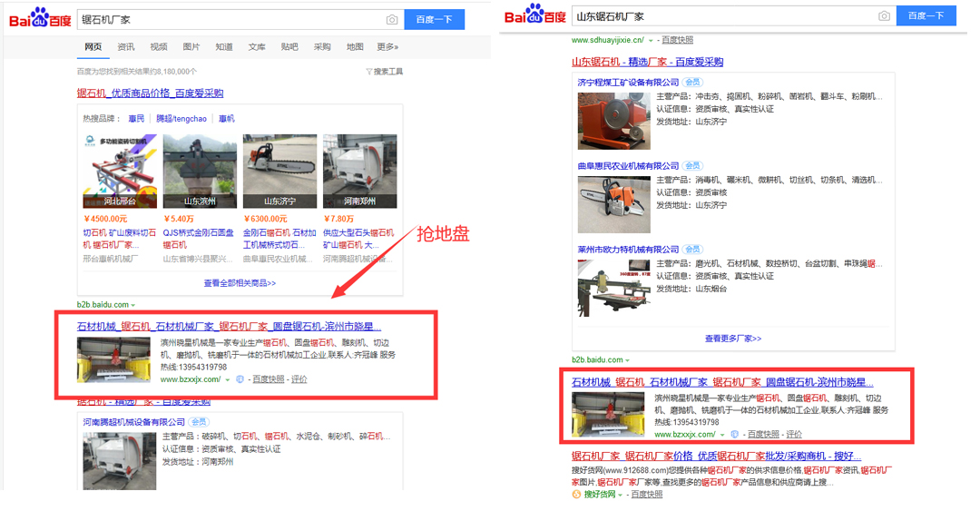Click 会员 badge beside 济宁程煤工矿
Image resolution: width=980 pixels, height=521 pixels.
click(692, 83)
